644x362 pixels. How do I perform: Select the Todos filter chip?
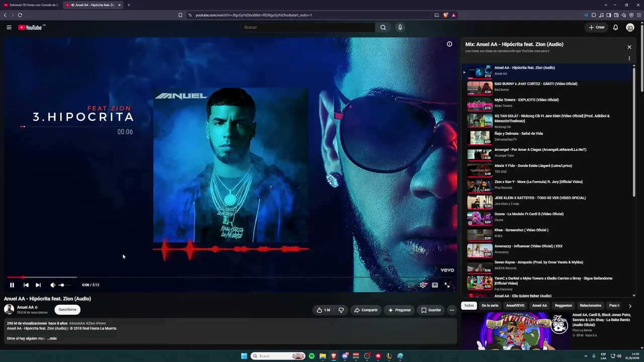pos(469,306)
